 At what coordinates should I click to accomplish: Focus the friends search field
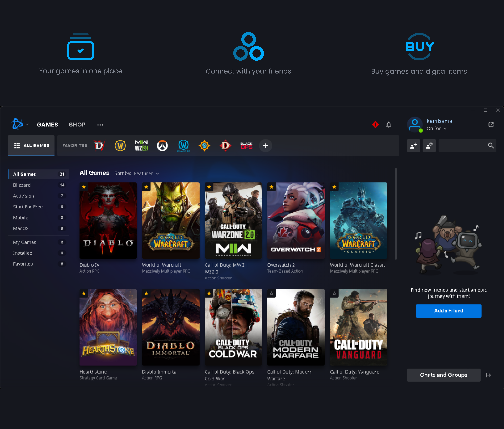[467, 146]
